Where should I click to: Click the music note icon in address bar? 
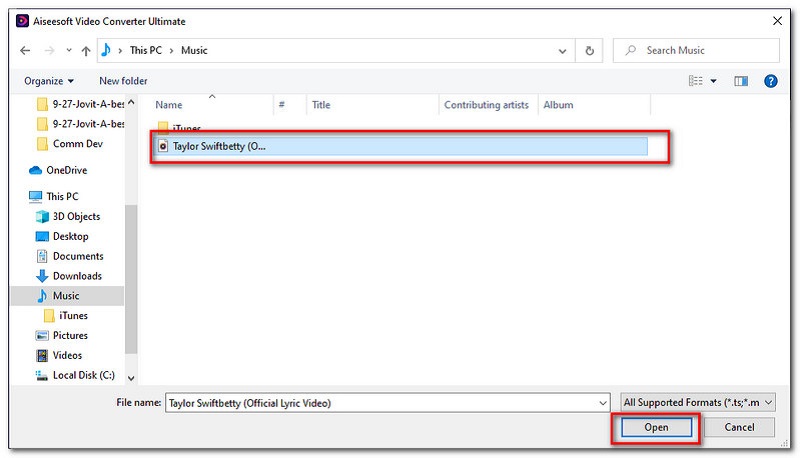pos(106,50)
